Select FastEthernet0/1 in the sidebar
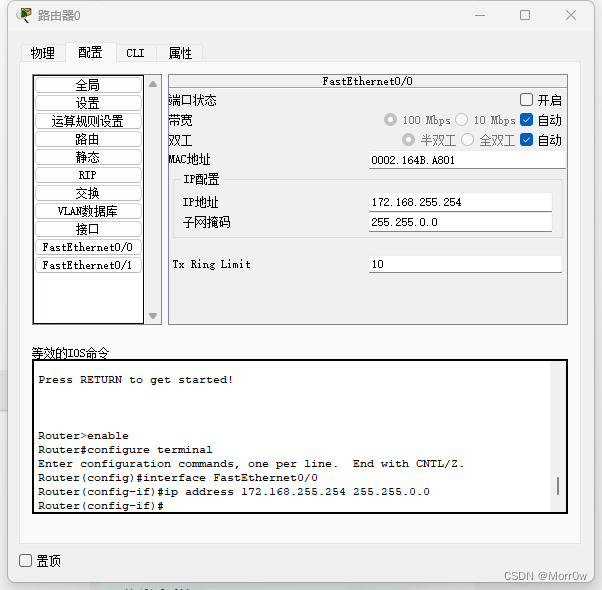 tap(88, 265)
